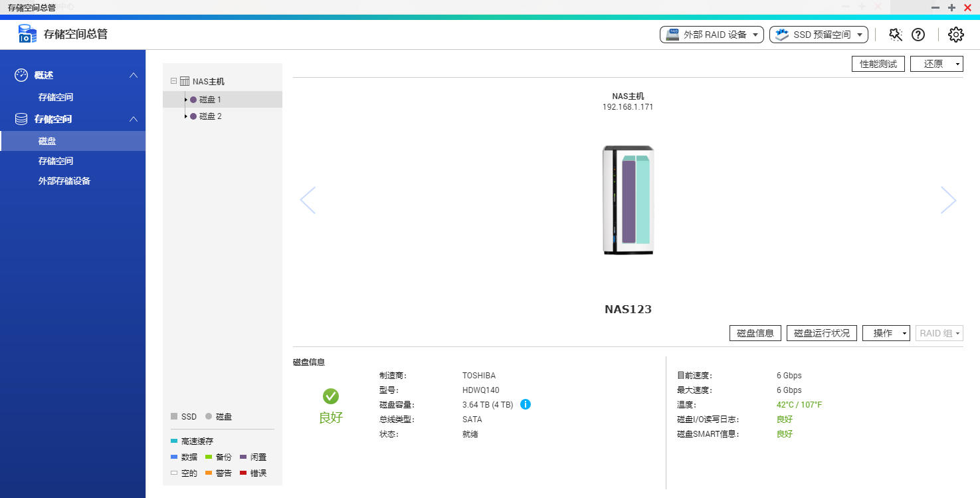The height and width of the screenshot is (498, 980).
Task: Click the 警告 orange color swatch in legend
Action: (x=210, y=473)
